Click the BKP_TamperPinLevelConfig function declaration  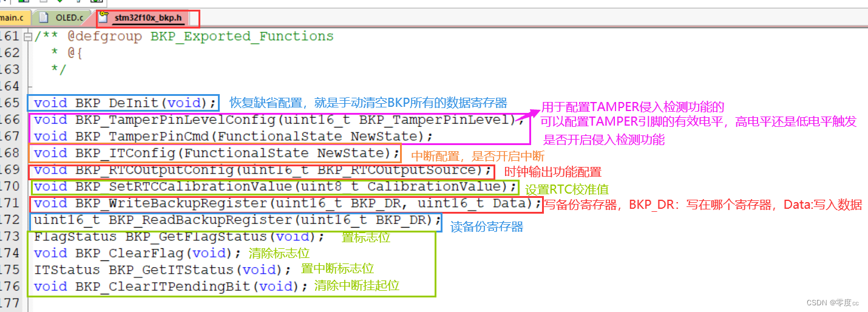(279, 119)
